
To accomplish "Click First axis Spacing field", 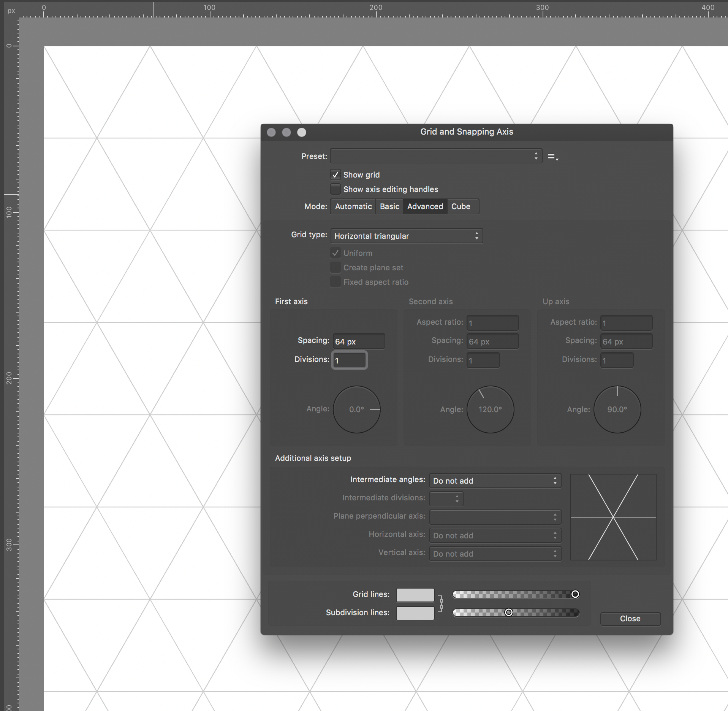I will coord(359,341).
